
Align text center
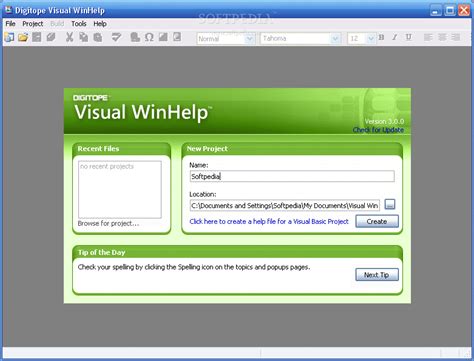pyautogui.click(x=442, y=38)
